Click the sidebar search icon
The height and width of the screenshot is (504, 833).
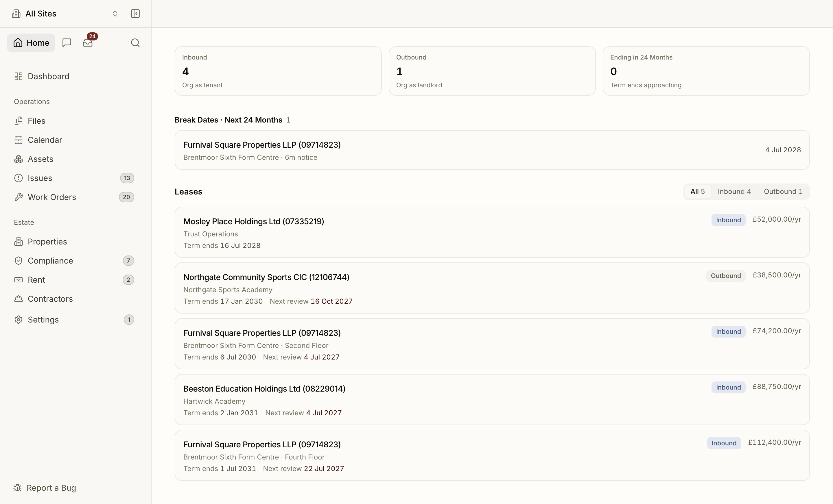coord(135,43)
